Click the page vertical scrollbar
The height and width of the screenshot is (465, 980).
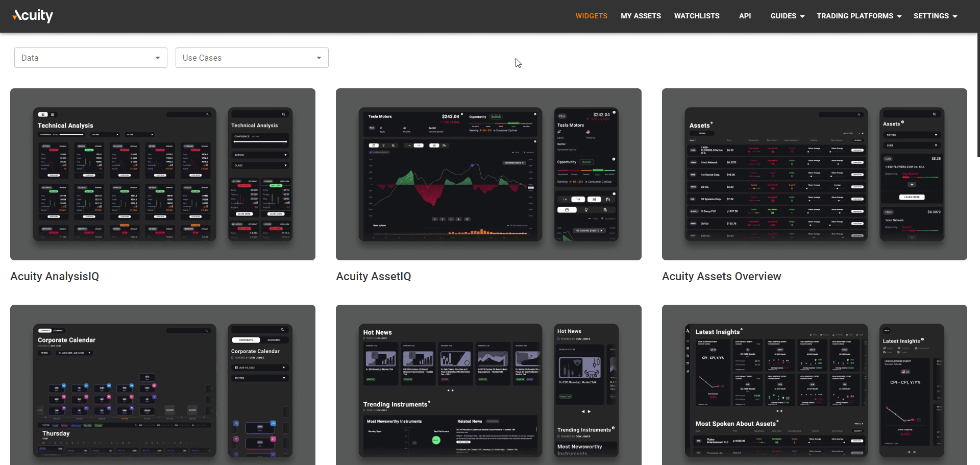click(978, 95)
